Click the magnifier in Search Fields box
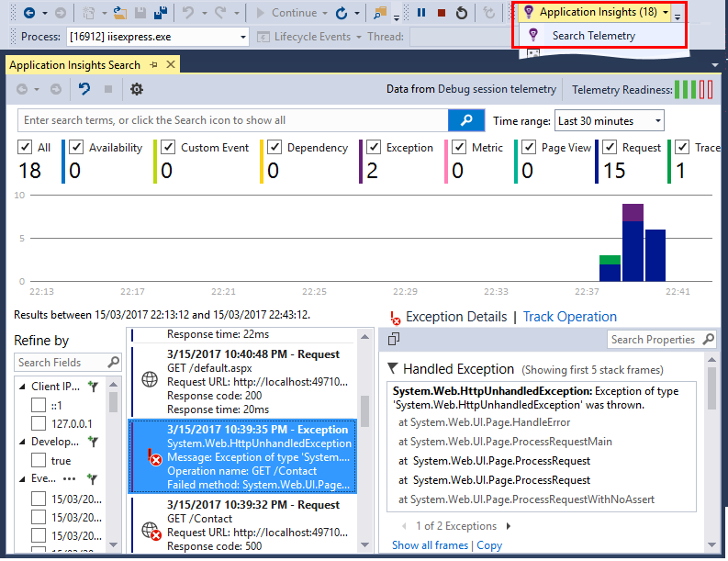728x561 pixels. click(x=113, y=363)
